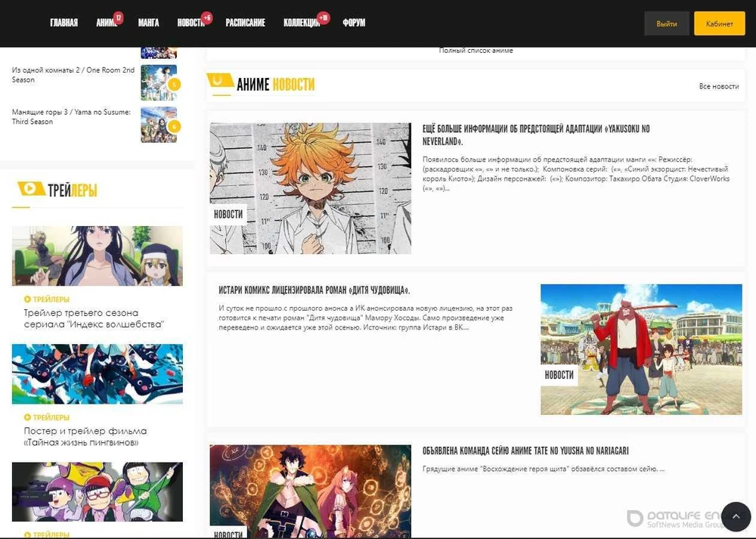Click НОВОСТИ tag on Neverland image

228,215
